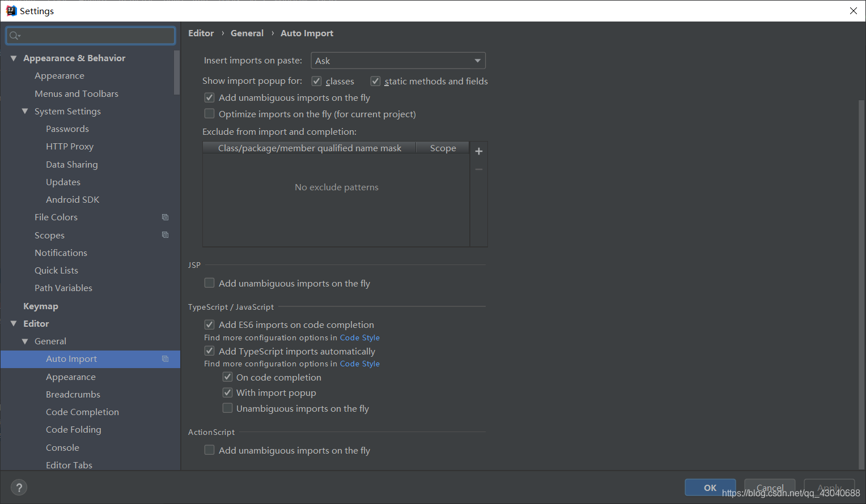The height and width of the screenshot is (504, 866).
Task: Select Scopes in the settings tree
Action: [x=50, y=235]
